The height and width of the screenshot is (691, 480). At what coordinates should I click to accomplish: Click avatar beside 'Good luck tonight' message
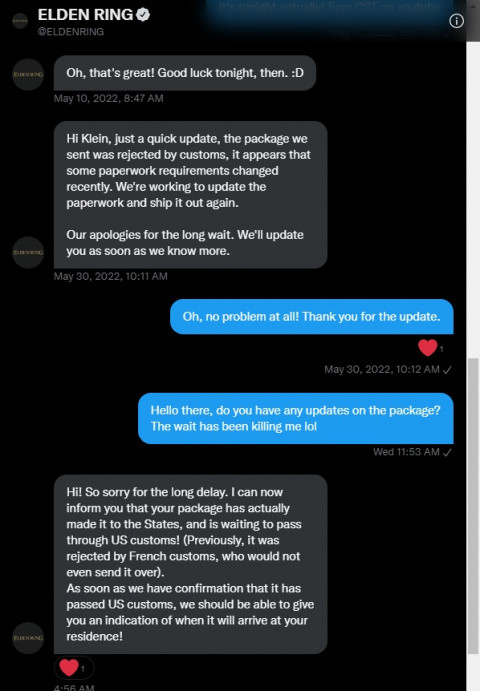pyautogui.click(x=28, y=74)
